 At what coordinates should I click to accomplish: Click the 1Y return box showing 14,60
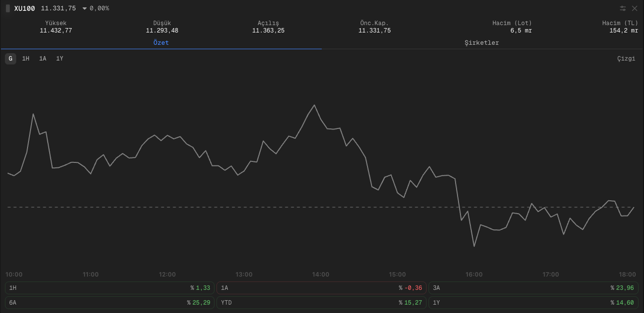(533, 303)
